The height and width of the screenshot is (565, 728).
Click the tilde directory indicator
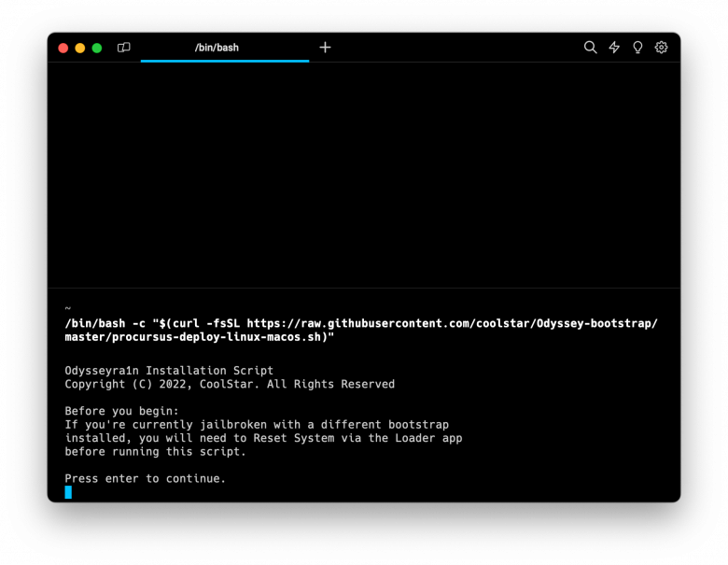pyautogui.click(x=68, y=308)
